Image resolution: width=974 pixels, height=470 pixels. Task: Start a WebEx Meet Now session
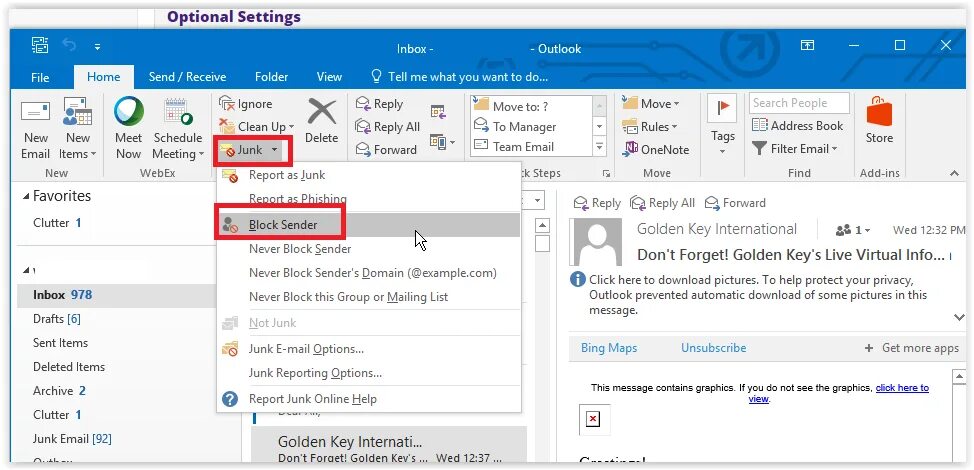pos(129,129)
